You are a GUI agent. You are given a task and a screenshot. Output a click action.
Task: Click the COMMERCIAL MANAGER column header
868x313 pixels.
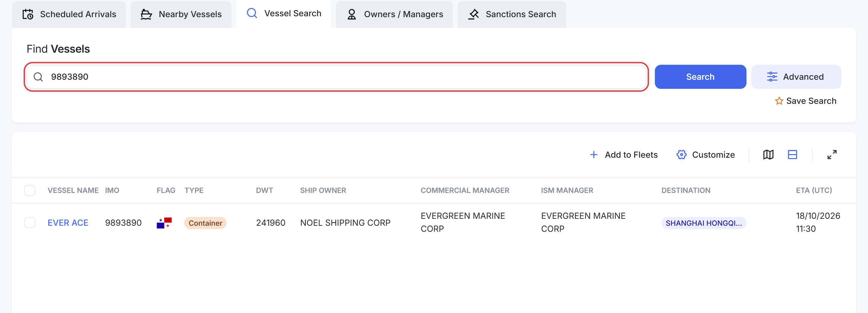click(x=465, y=191)
